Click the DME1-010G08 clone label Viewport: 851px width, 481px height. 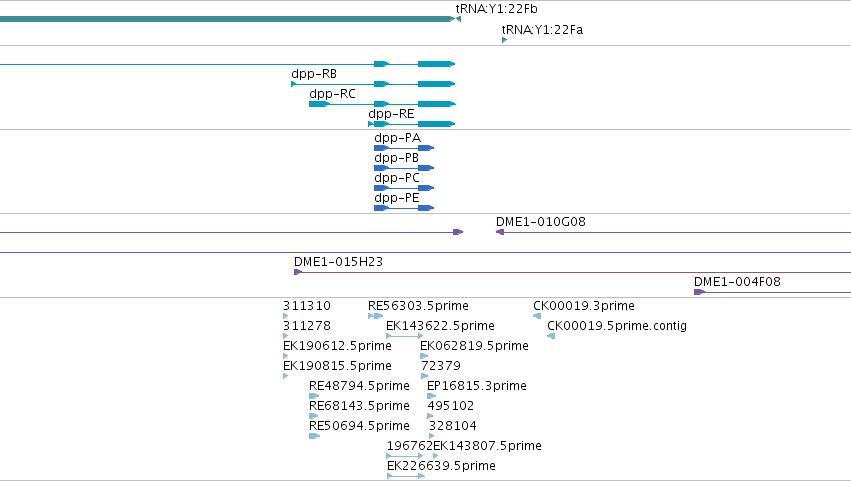coord(541,222)
